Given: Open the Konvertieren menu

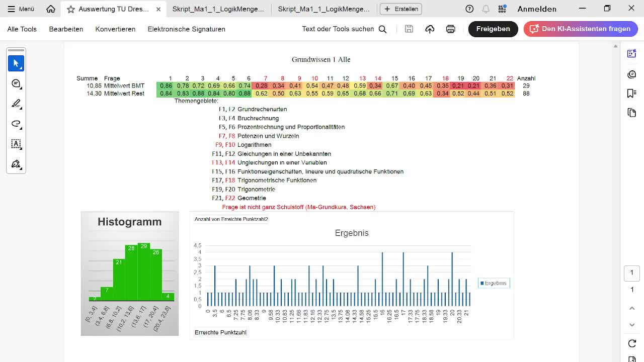Looking at the screenshot, I should tap(115, 29).
